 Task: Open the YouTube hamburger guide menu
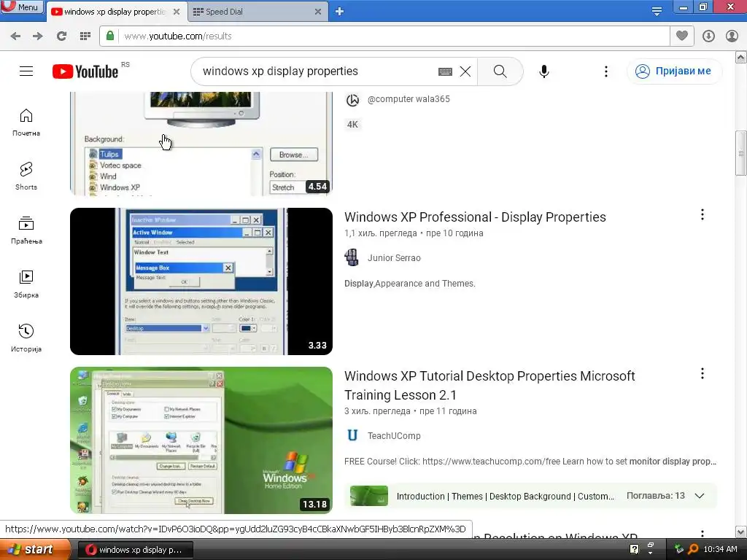[x=26, y=71]
